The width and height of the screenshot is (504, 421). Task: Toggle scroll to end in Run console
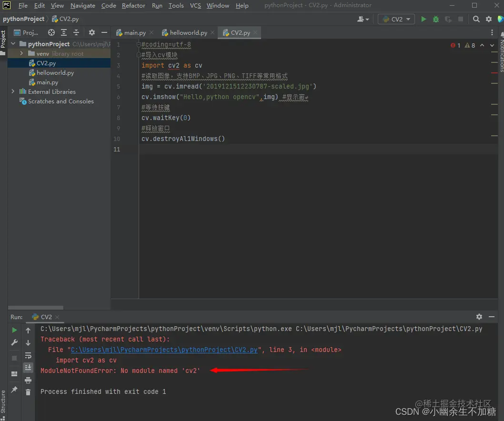pyautogui.click(x=28, y=368)
